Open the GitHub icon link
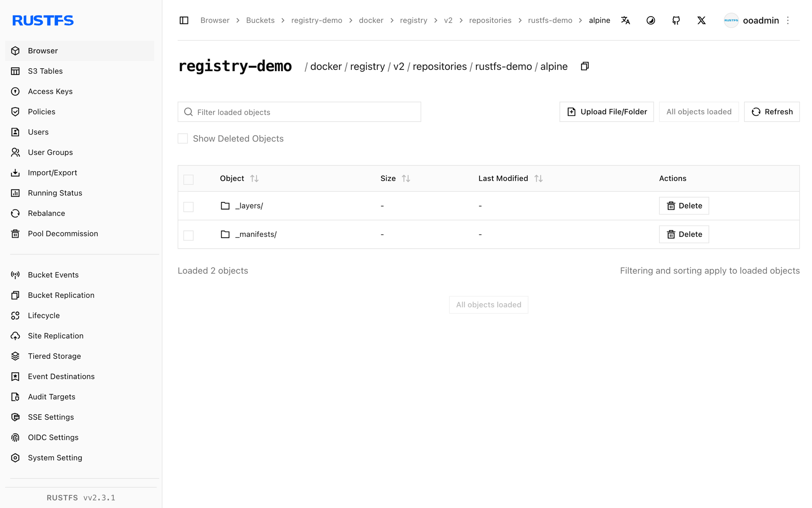The image size is (812, 508). [676, 20]
